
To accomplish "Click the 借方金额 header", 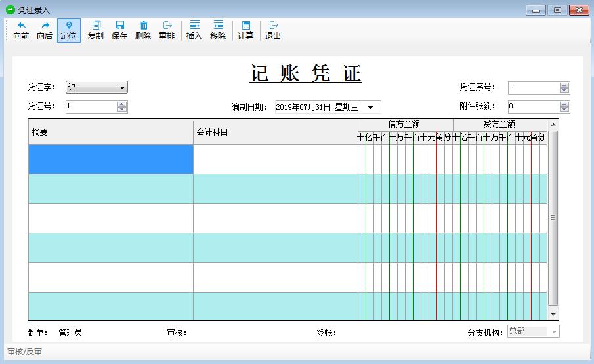I will pos(405,124).
